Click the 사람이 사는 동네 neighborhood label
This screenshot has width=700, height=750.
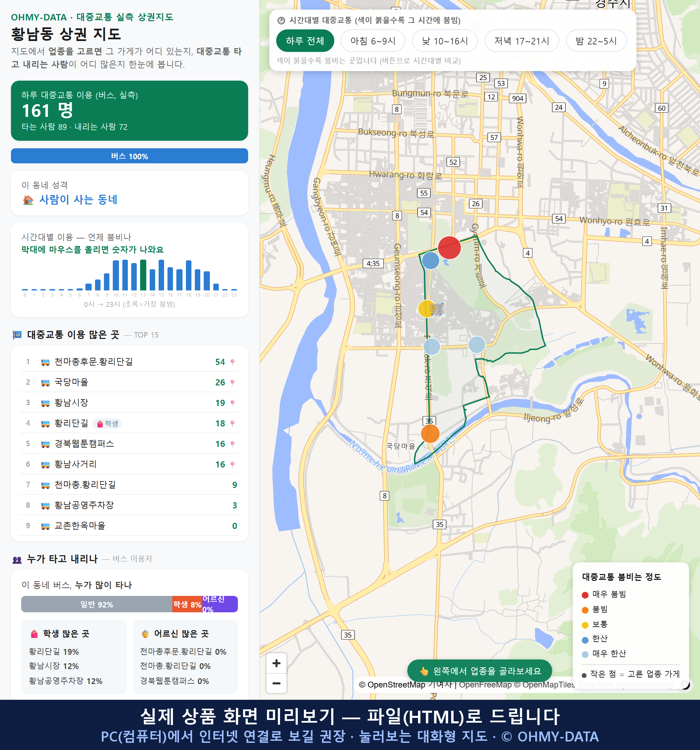79,200
